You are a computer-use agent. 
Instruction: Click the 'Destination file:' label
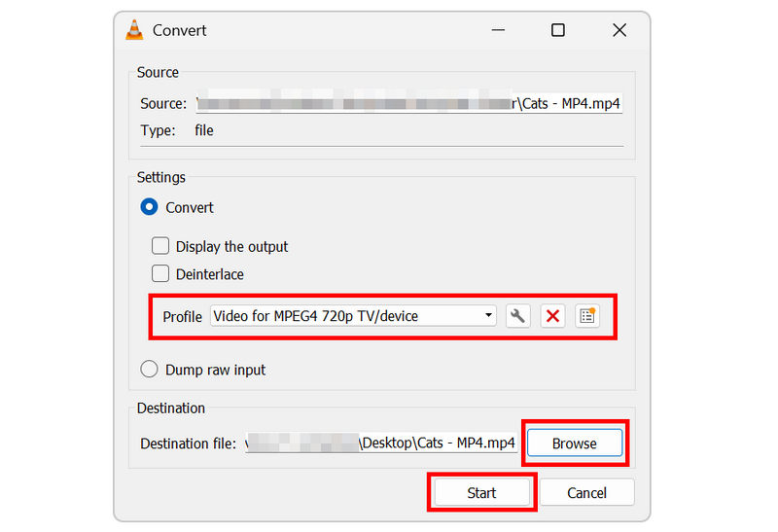click(x=189, y=443)
